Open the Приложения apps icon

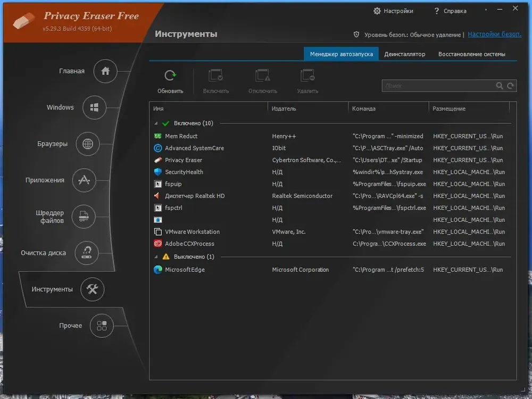coord(84,180)
